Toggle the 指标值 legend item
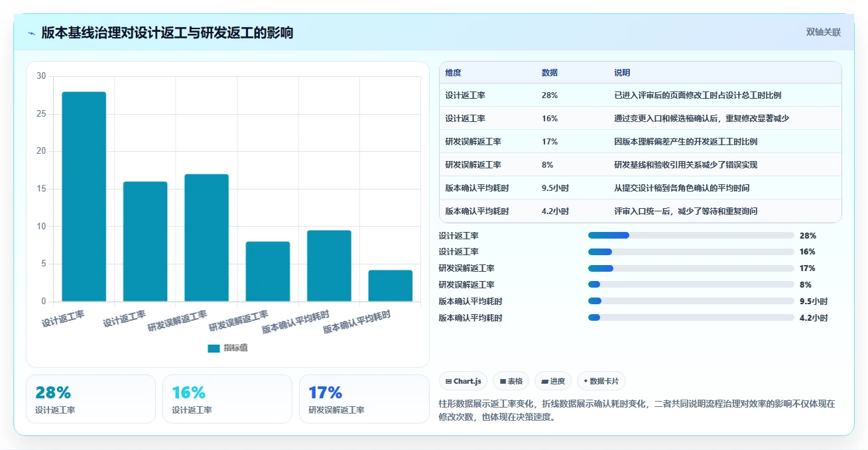The height and width of the screenshot is (450, 868). coord(227,348)
